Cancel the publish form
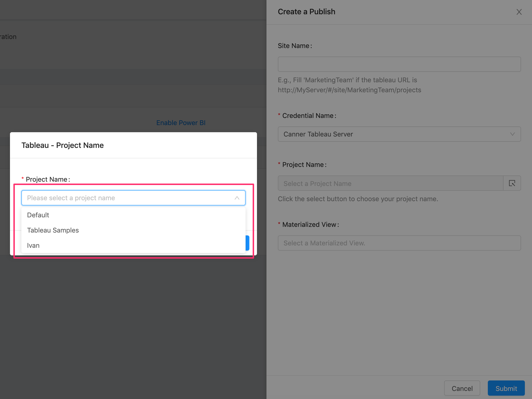 tap(462, 388)
